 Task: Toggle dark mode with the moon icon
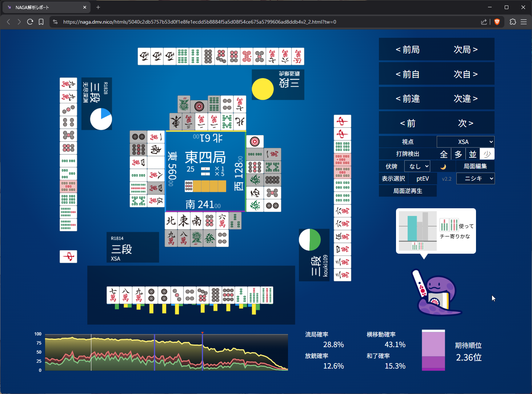(443, 166)
